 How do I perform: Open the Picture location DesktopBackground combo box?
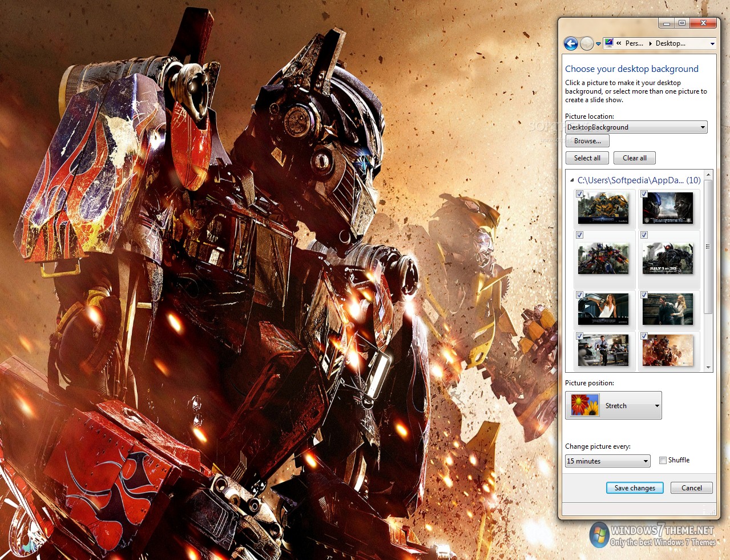coord(636,127)
